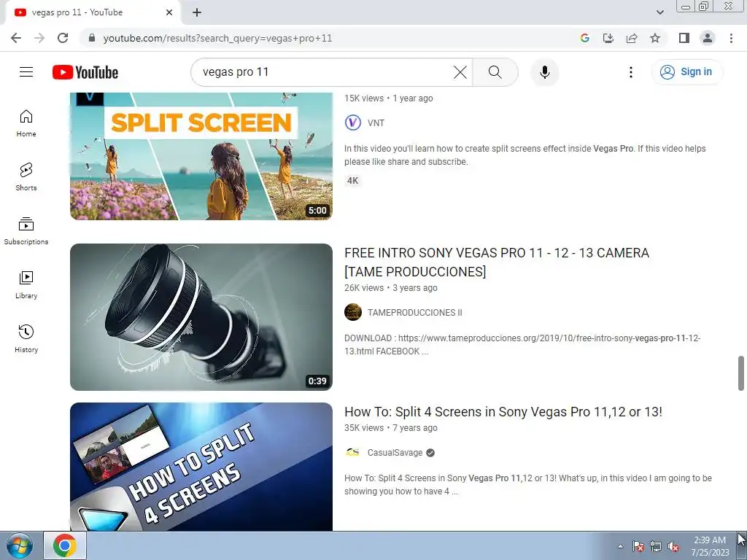Click the YouTube logo
Screen dimensions: 747x560
click(85, 72)
